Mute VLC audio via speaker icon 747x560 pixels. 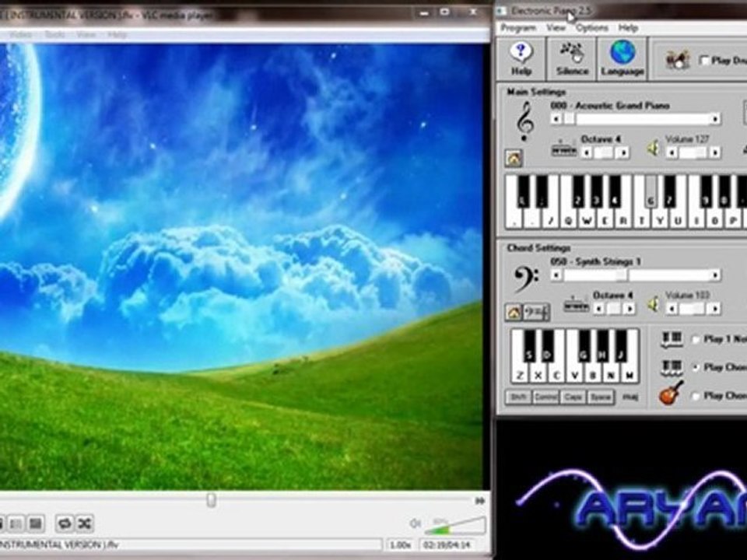[x=415, y=523]
